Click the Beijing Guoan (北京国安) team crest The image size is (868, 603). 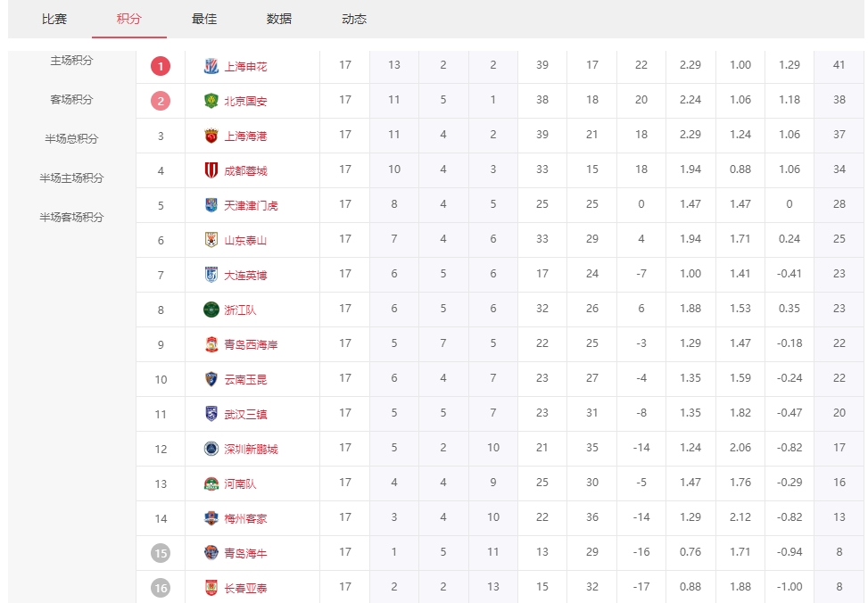point(211,101)
